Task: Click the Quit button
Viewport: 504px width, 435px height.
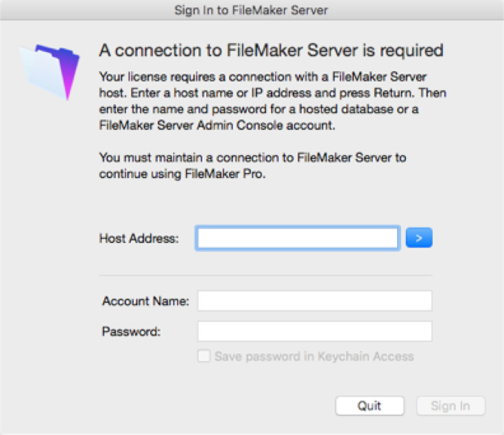Action: pos(370,406)
